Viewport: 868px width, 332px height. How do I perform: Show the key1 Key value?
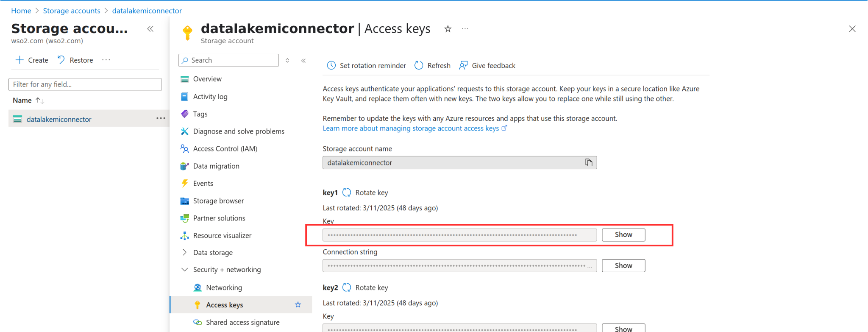tap(623, 235)
